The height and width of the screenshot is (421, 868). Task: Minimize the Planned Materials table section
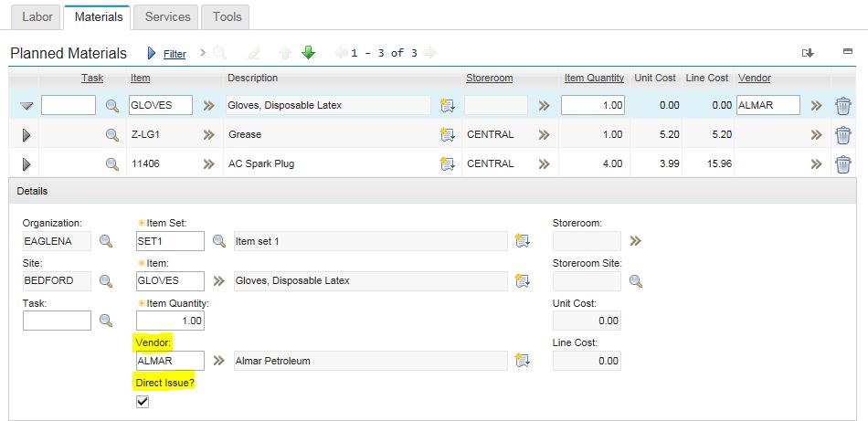(848, 53)
